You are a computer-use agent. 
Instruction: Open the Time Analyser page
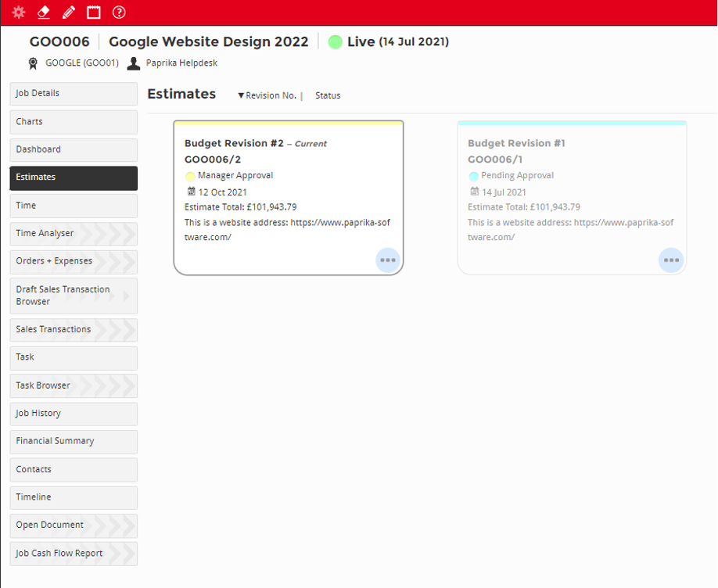pyautogui.click(x=74, y=233)
